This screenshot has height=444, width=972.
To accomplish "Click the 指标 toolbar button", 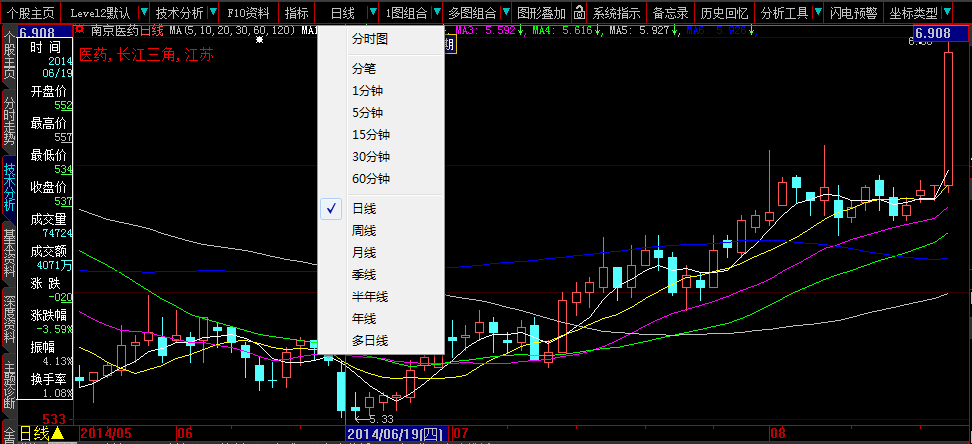I will [x=297, y=12].
